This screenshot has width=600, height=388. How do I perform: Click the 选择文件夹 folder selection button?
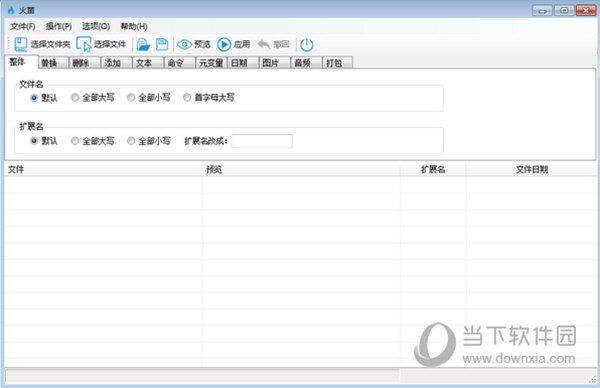[42, 44]
